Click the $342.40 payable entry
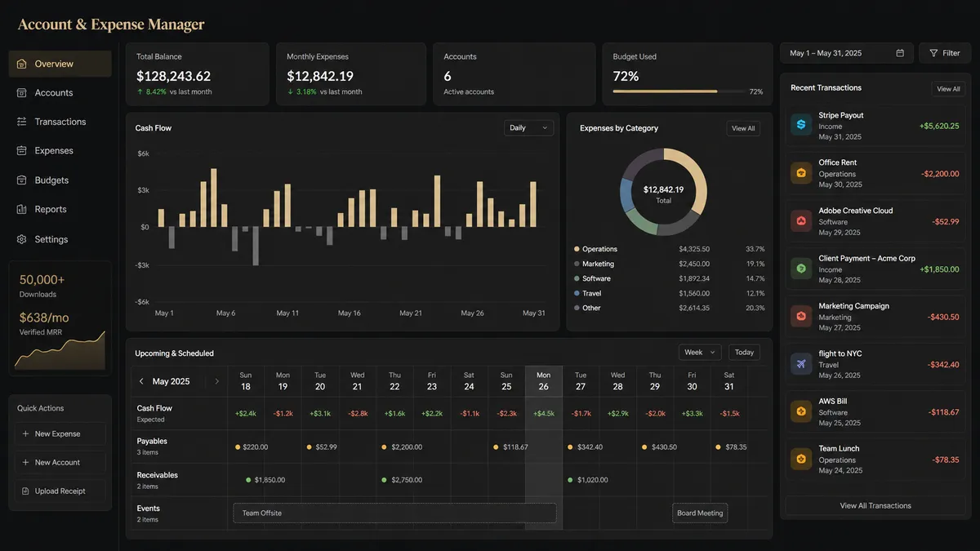Viewport: 980px width, 551px height. (x=586, y=447)
